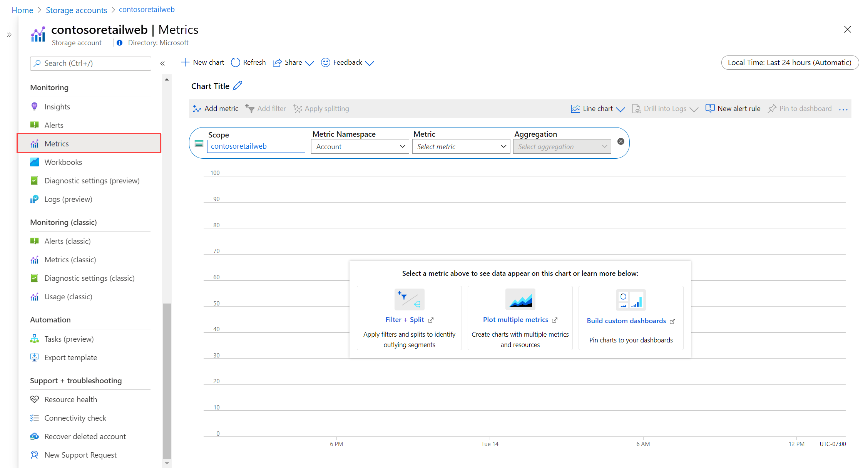This screenshot has height=468, width=868.
Task: Open Export template under Automation
Action: click(70, 357)
